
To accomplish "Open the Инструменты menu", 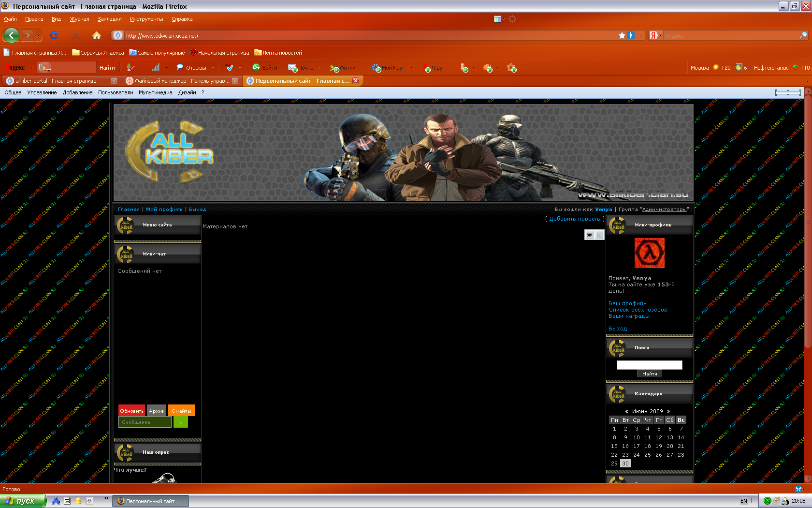I will point(146,19).
